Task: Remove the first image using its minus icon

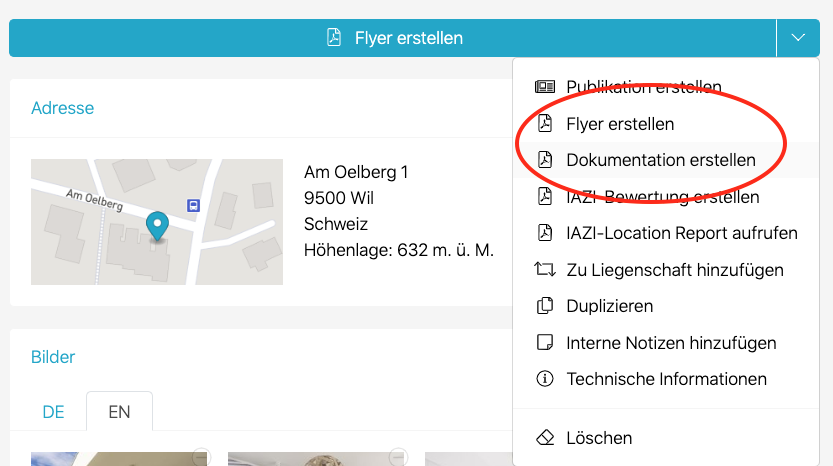Action: [201, 456]
